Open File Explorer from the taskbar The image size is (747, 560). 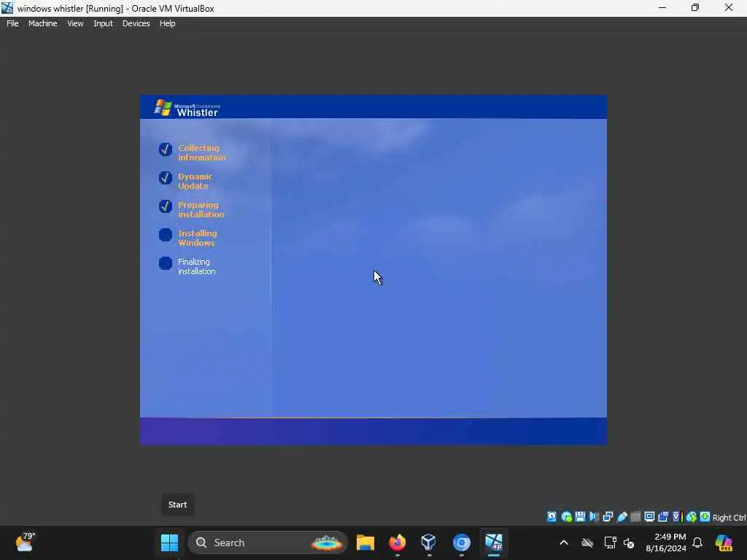(365, 542)
